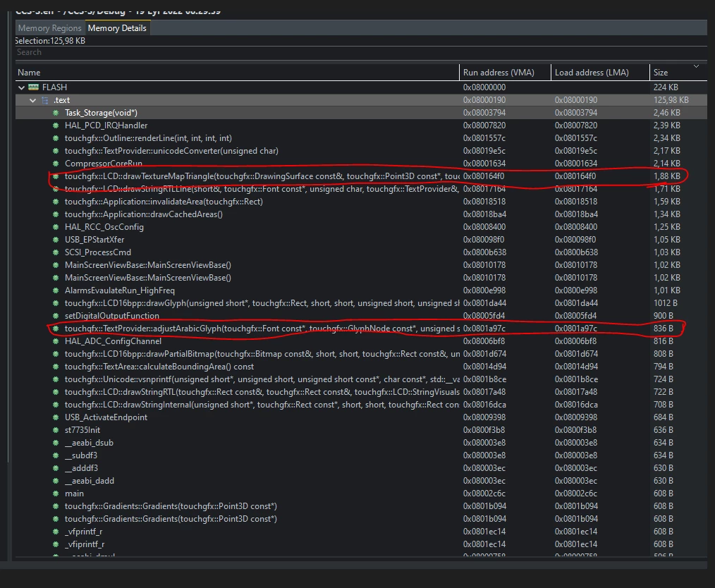Image resolution: width=715 pixels, height=588 pixels.
Task: Click into the Search field
Action: (361, 52)
